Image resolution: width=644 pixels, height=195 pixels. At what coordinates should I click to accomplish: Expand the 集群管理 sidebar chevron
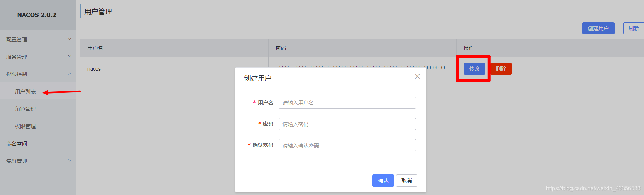pyautogui.click(x=70, y=161)
